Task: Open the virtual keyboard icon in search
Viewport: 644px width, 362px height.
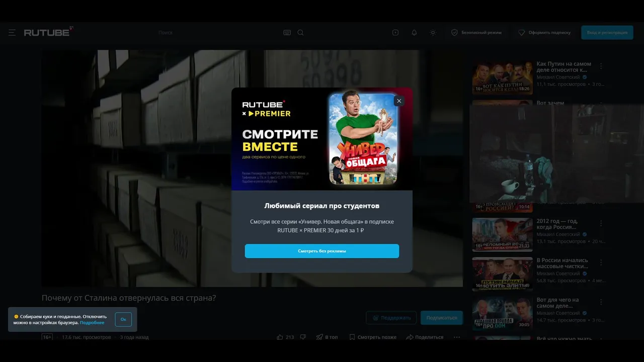Action: [x=287, y=33]
